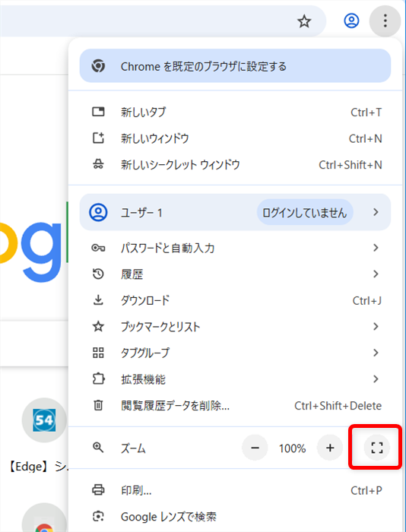Open パスワードと自動入力 menu item
Screen dimensions: 406x532
[235, 248]
